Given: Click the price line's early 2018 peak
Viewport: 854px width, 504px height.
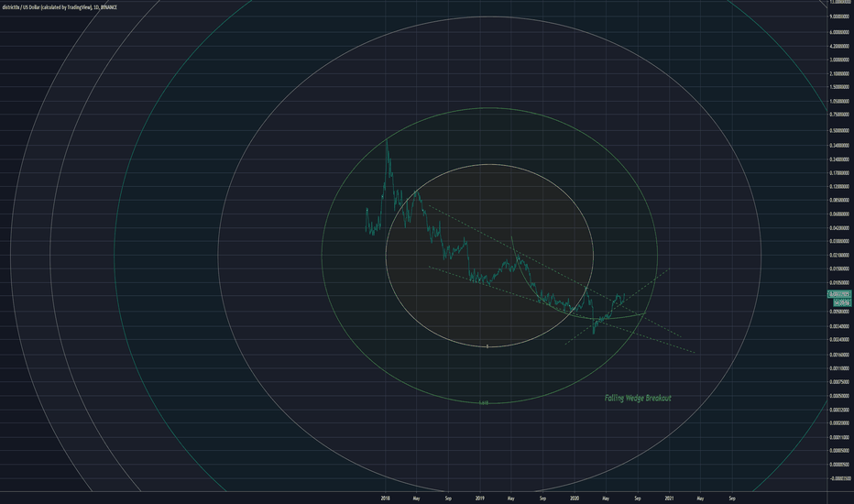Looking at the screenshot, I should coord(388,142).
